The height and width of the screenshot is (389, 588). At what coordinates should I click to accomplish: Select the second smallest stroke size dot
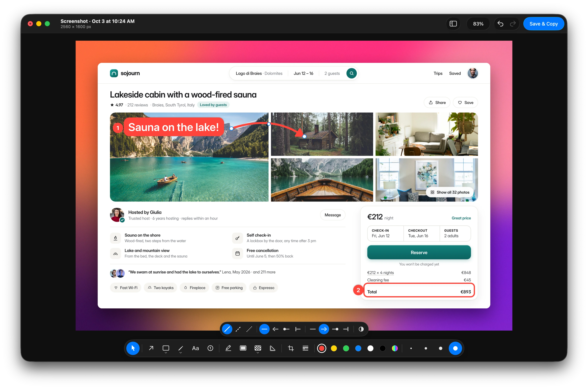tap(426, 348)
